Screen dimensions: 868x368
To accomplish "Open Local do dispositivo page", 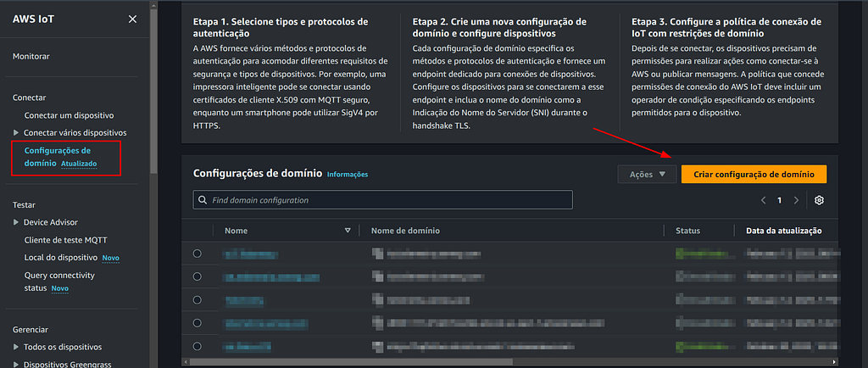I will pos(61,257).
